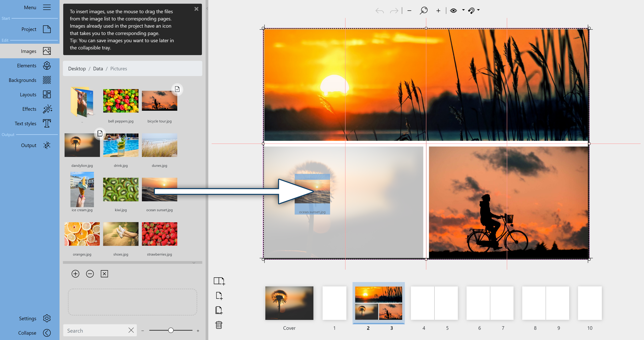Toggle the annotation/markup tool icon

(473, 10)
